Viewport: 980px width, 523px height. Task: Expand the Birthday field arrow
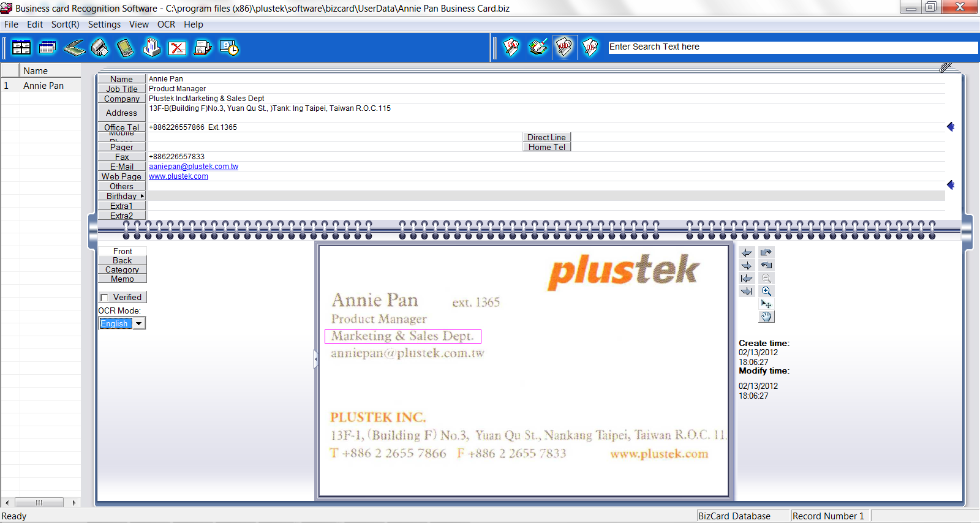[142, 196]
